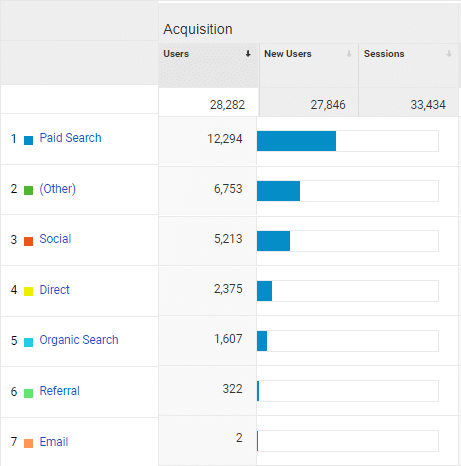Select the (Other) value 6,753
The height and width of the screenshot is (466, 461).
click(x=228, y=189)
